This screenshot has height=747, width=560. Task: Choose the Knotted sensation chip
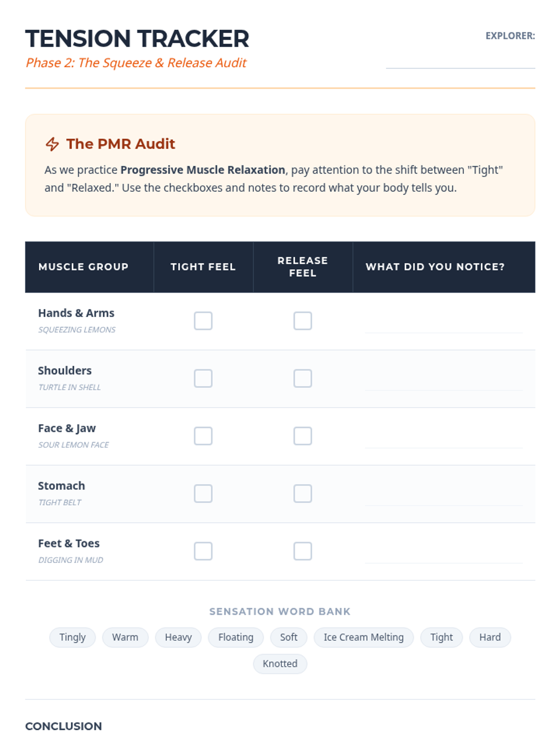point(280,664)
